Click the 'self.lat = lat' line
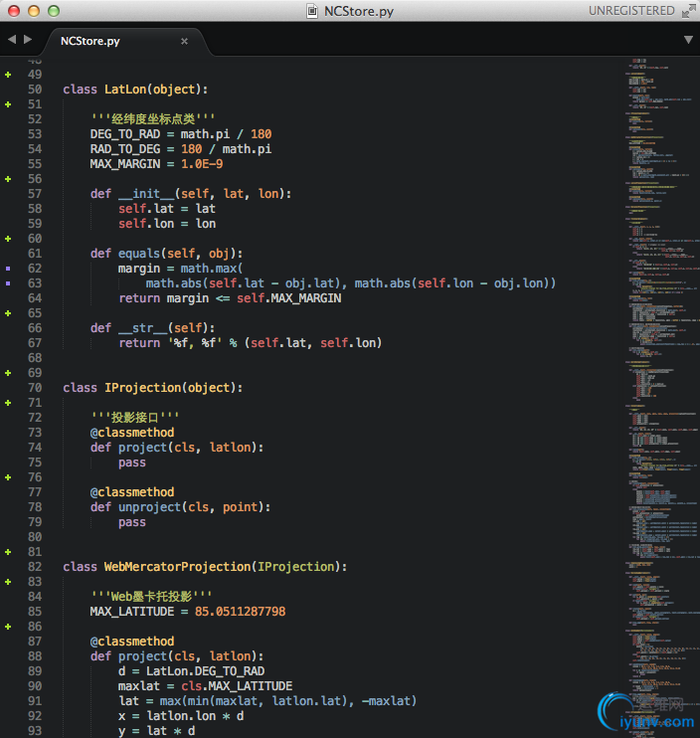This screenshot has height=738, width=700. click(x=167, y=209)
